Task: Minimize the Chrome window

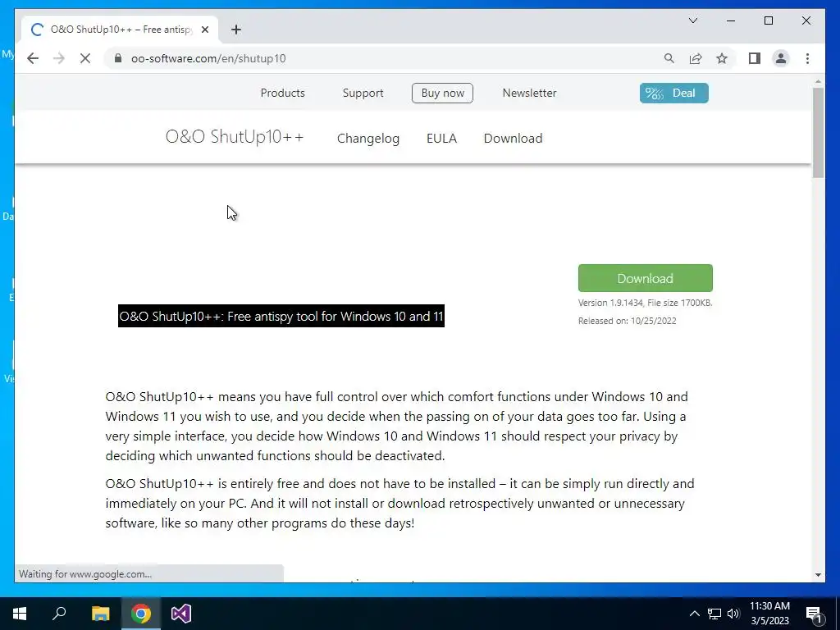Action: (x=731, y=21)
